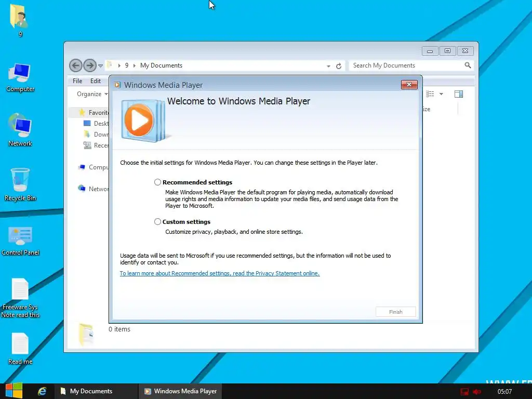
Task: Open the File menu in Explorer
Action: pyautogui.click(x=77, y=81)
